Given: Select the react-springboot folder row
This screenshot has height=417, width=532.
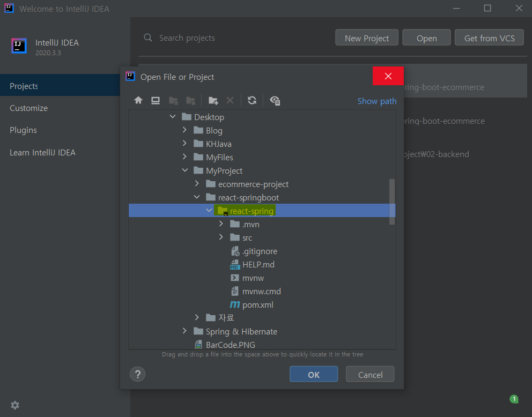Looking at the screenshot, I should click(x=262, y=197).
